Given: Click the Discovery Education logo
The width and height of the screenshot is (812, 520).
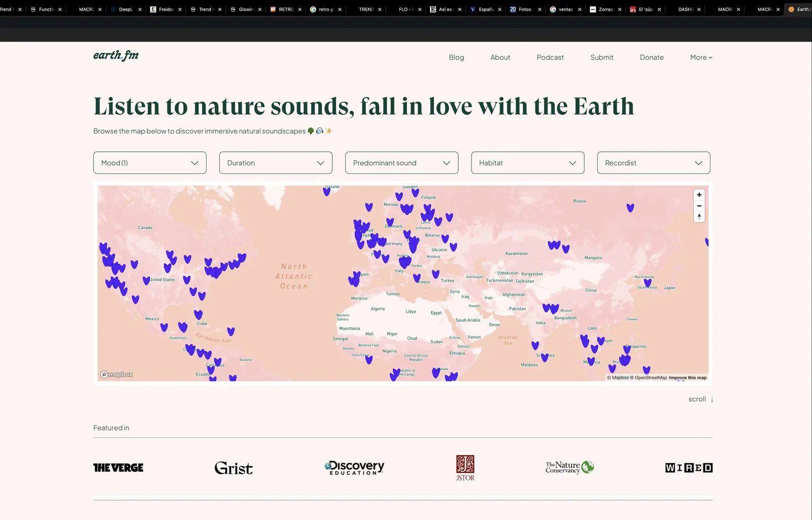Looking at the screenshot, I should (x=354, y=468).
